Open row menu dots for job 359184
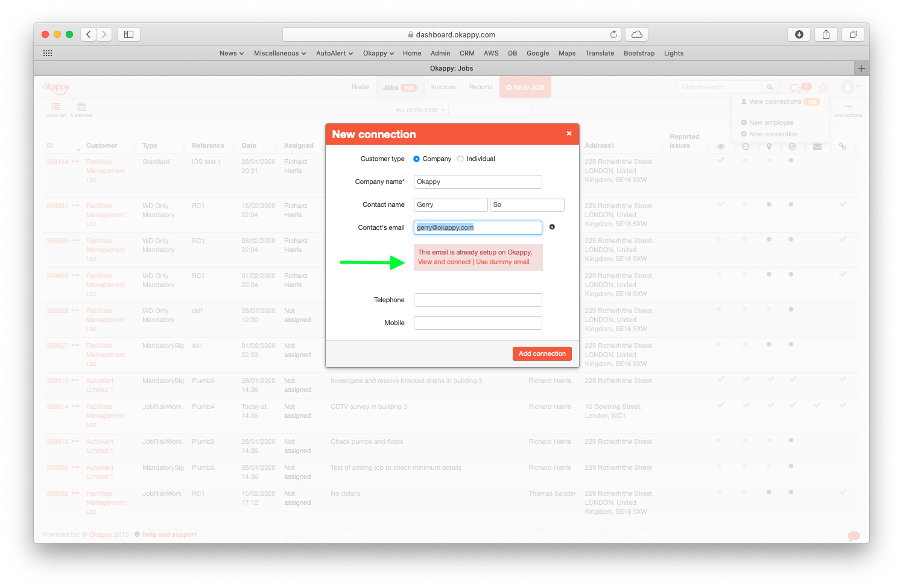Viewport: 903px width, 588px height. (75, 162)
